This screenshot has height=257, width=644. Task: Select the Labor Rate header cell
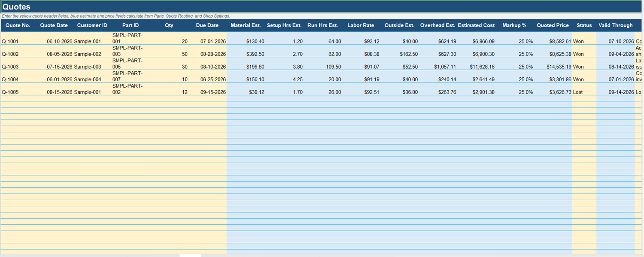tap(361, 25)
